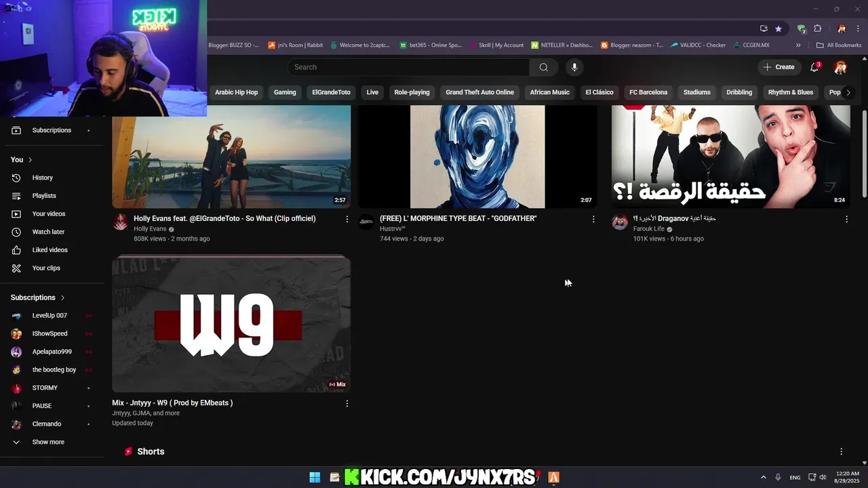This screenshot has height=488, width=868.
Task: Click the bookmark star in address bar
Action: (778, 28)
